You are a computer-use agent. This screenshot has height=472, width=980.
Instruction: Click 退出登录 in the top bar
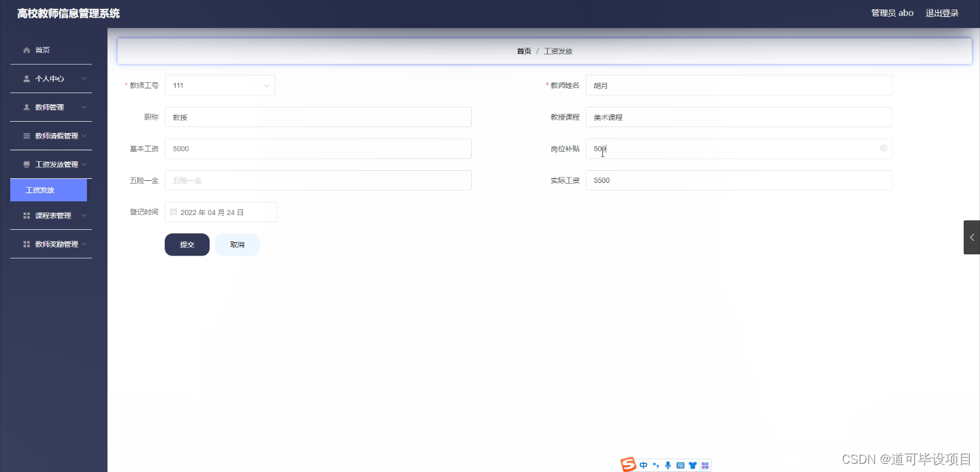[x=942, y=12]
